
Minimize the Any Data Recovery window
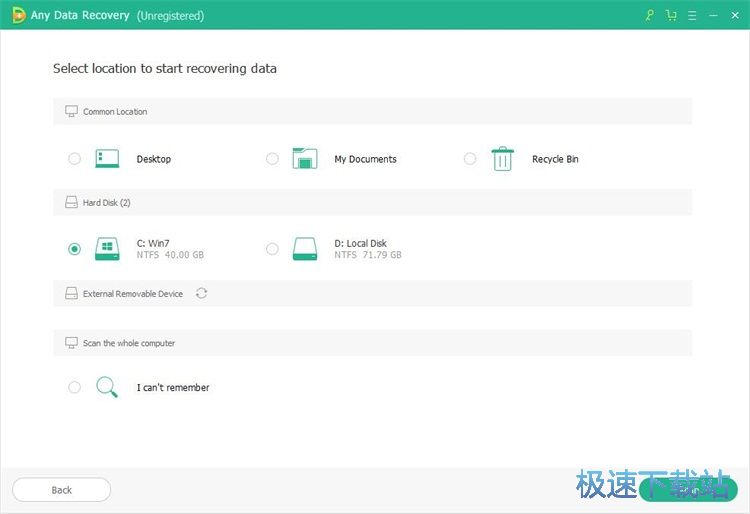pyautogui.click(x=713, y=16)
